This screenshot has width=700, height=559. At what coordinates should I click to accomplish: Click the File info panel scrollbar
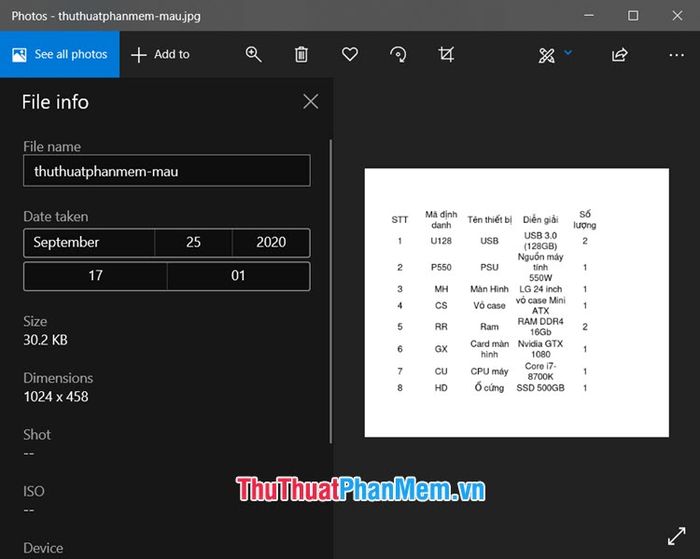330,290
